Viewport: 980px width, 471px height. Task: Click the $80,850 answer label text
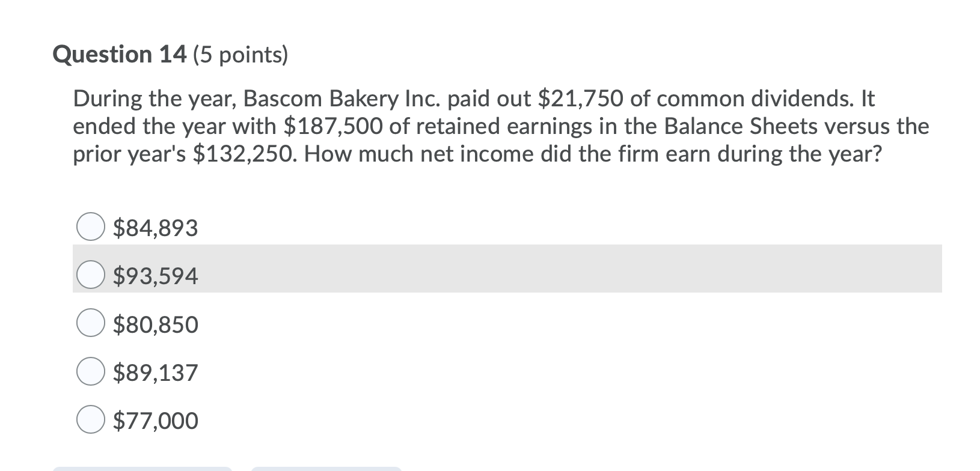155,324
